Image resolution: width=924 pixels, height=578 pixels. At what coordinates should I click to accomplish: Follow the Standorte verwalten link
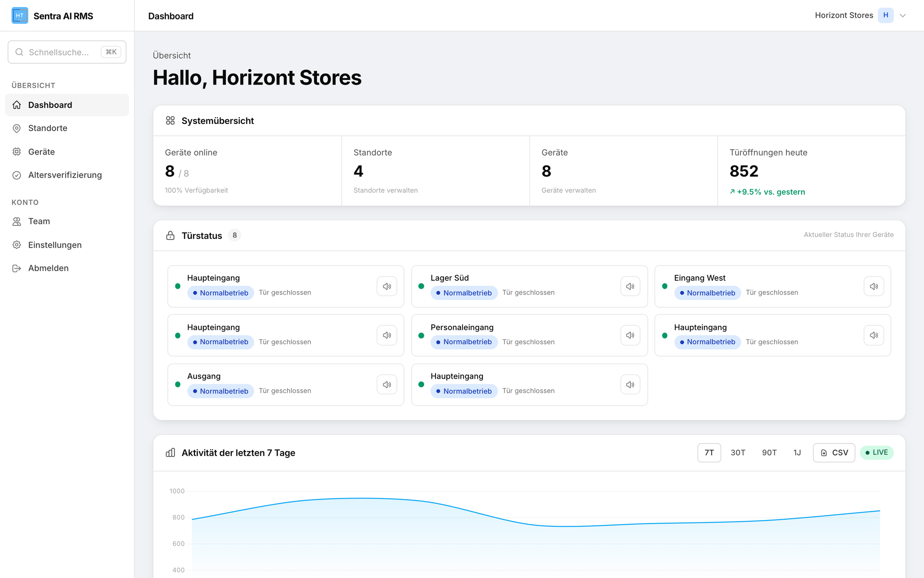tap(386, 190)
